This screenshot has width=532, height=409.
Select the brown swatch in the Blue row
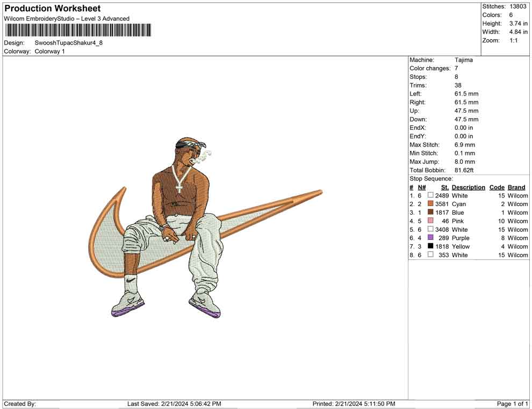430,212
